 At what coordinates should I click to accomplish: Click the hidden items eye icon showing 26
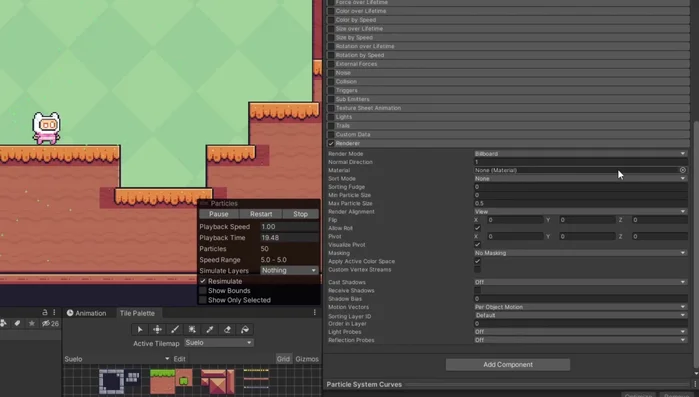[x=50, y=323]
